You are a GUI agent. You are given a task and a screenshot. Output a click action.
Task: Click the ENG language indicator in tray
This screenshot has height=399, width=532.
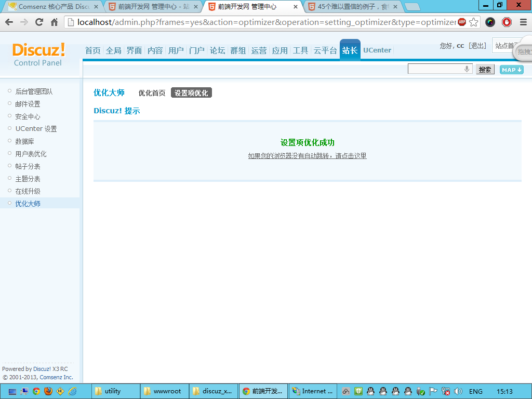476,392
